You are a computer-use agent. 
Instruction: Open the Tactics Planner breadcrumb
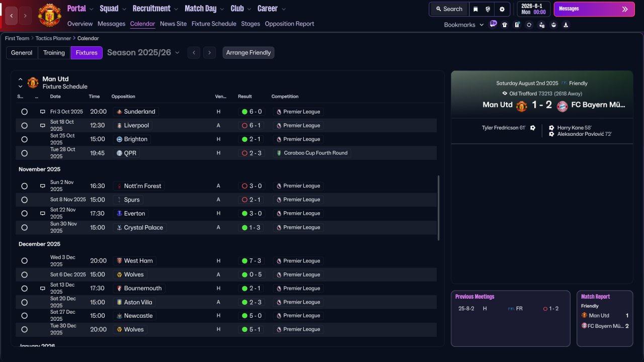[53, 38]
